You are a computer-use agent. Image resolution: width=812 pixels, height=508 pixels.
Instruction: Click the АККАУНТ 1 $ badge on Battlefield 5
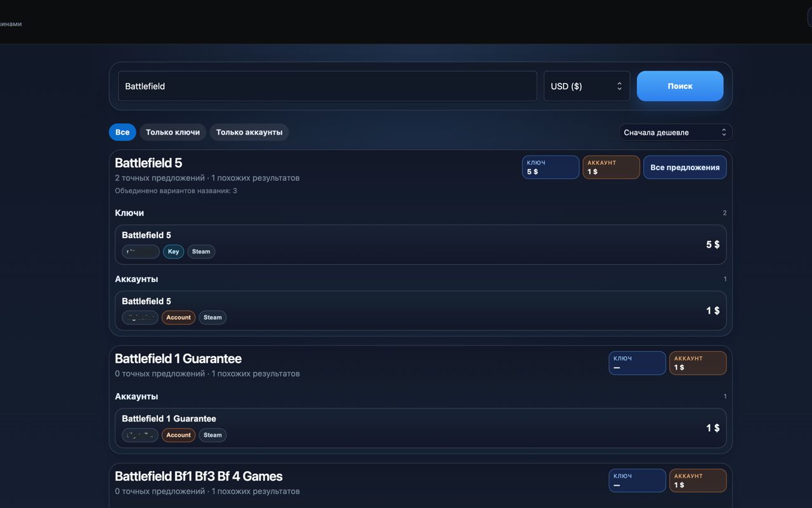(610, 168)
